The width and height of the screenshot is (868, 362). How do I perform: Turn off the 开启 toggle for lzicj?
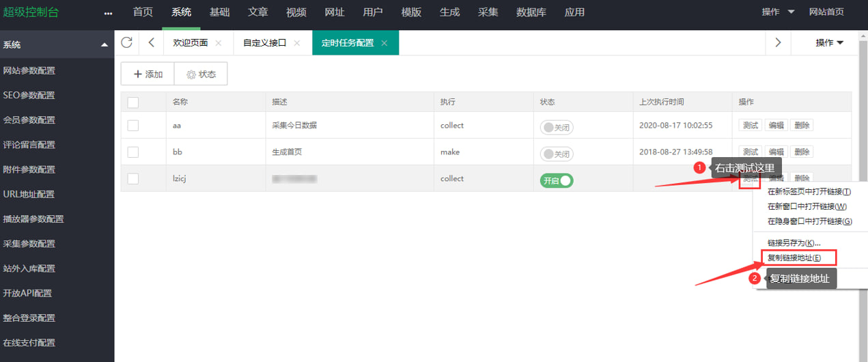click(x=556, y=181)
